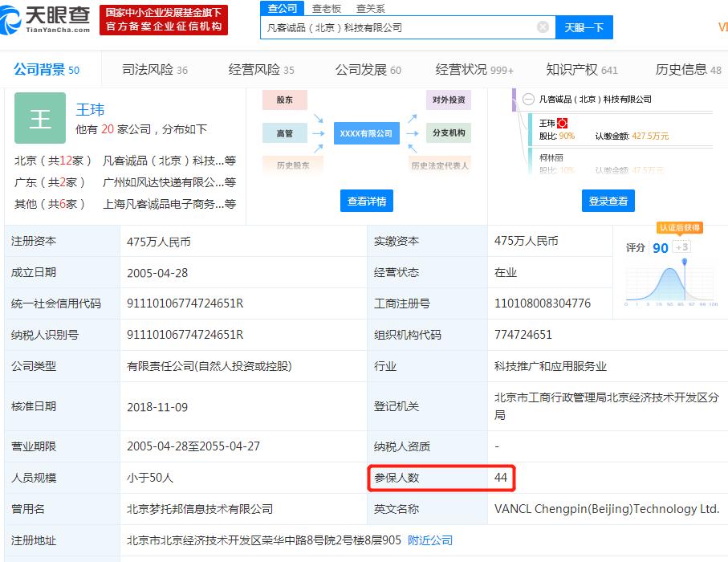728x562 pixels.
Task: Click the orange 认证后获得 badge
Action: click(680, 228)
